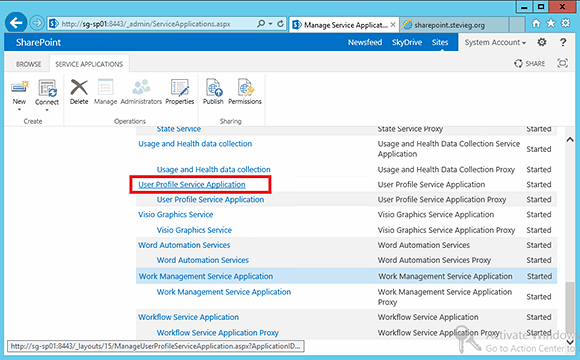Select 'Visio Graphics Service Application Proxy' type text
Image resolution: width=580 pixels, height=360 pixels.
coord(446,230)
